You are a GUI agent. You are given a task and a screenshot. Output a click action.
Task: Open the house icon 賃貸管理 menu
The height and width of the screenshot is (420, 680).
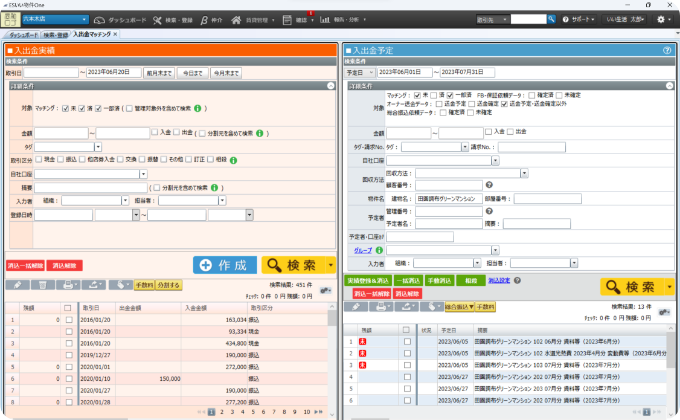coord(236,20)
